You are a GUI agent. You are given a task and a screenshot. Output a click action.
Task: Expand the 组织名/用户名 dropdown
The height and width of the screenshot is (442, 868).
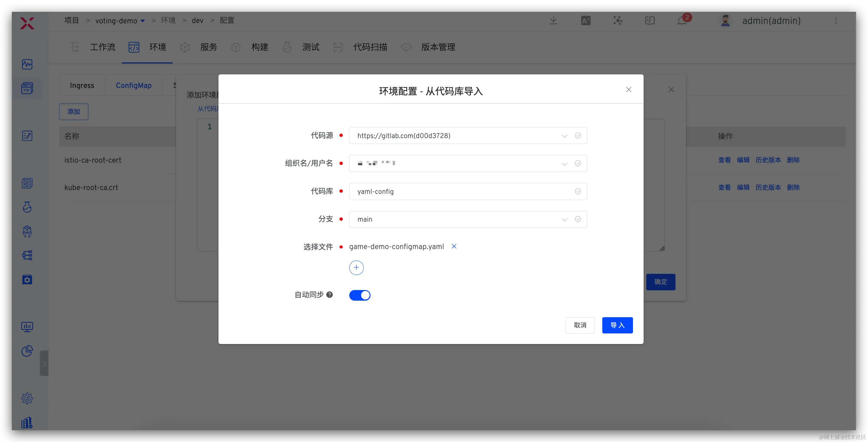coord(564,164)
